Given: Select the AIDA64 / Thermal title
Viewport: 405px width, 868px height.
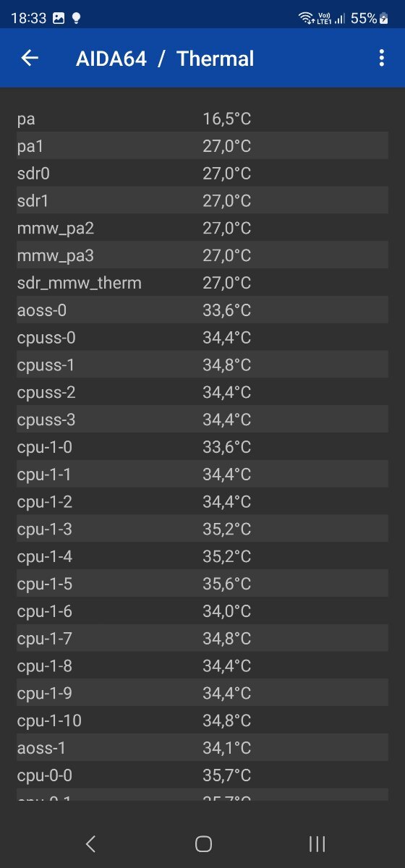Looking at the screenshot, I should [x=165, y=59].
